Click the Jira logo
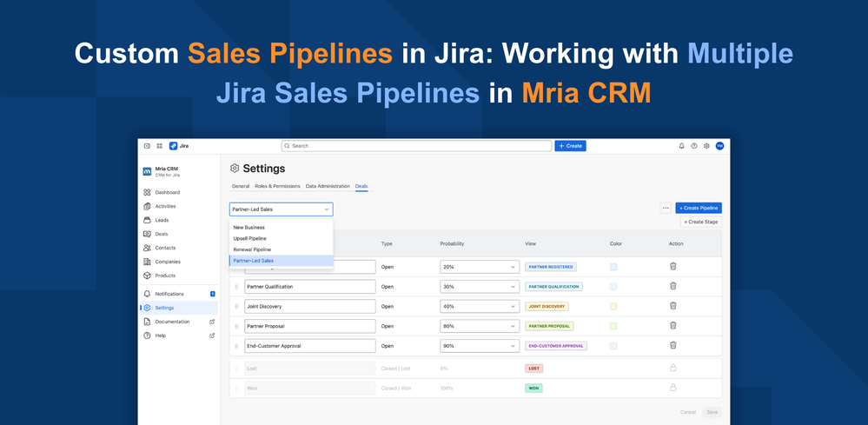868x425 pixels. click(179, 146)
